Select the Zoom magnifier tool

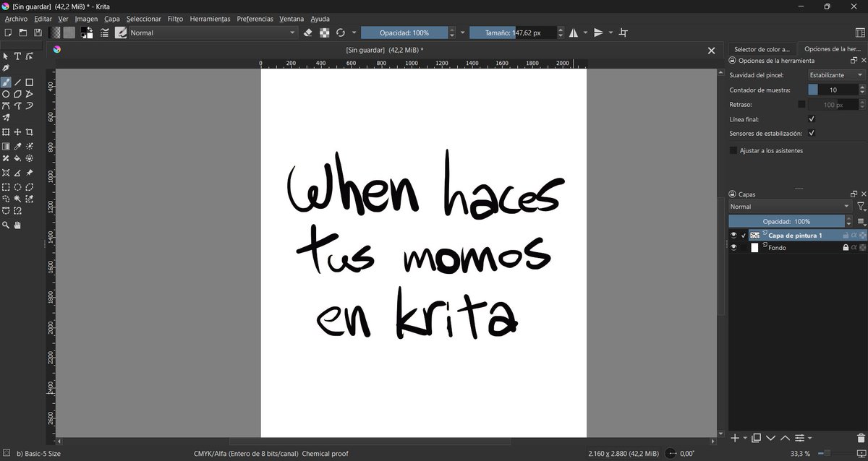coord(6,225)
